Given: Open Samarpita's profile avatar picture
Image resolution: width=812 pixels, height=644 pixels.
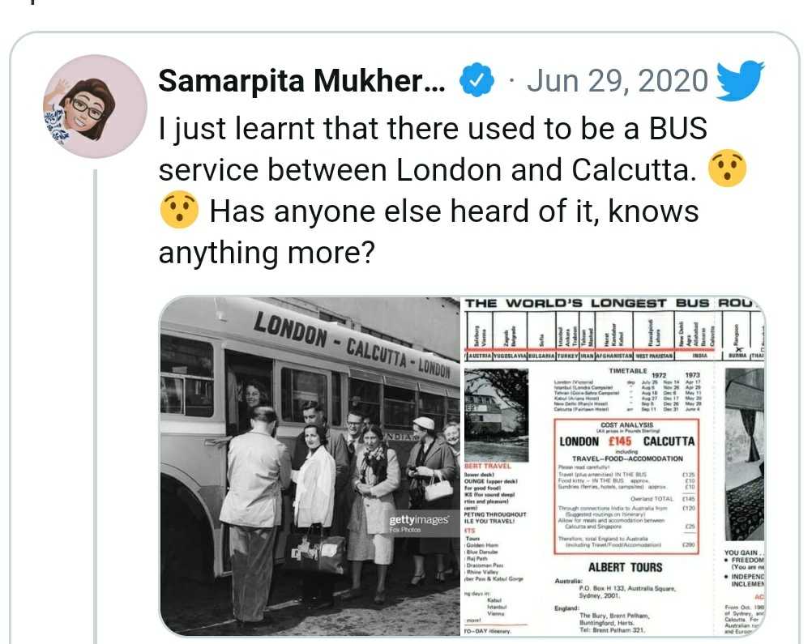Looking at the screenshot, I should [95, 106].
